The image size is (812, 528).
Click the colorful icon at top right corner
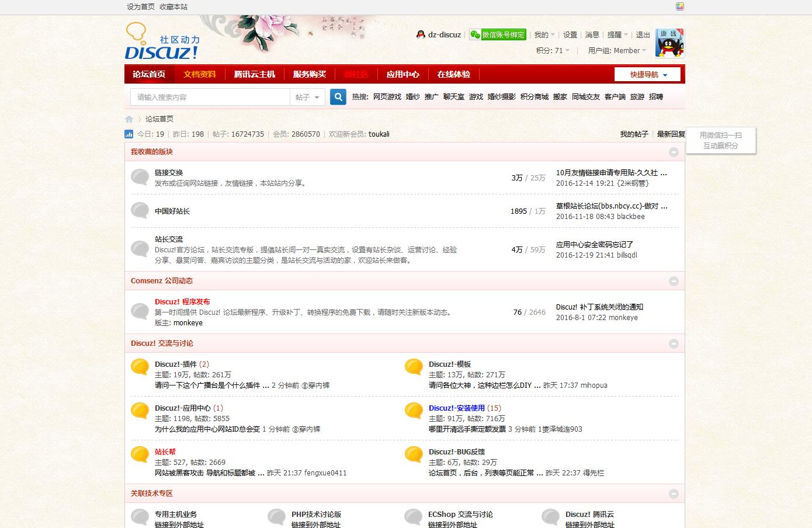(679, 7)
